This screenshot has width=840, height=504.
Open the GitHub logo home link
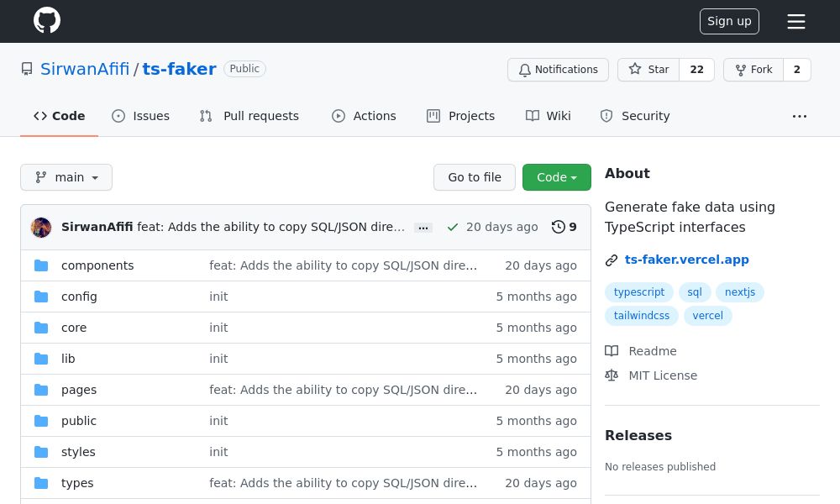click(x=47, y=21)
